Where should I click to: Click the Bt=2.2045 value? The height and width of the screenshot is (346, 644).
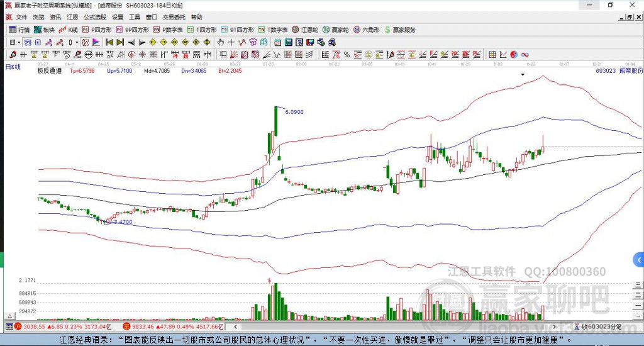(x=230, y=70)
